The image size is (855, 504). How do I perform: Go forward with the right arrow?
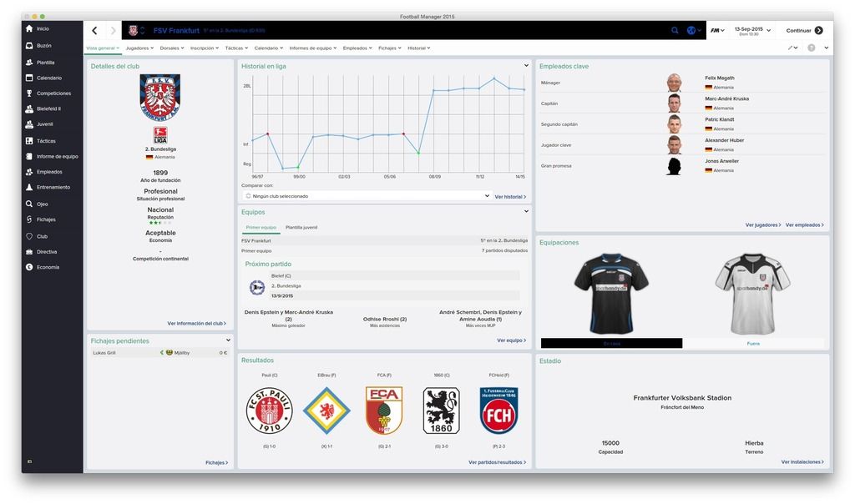coord(113,31)
